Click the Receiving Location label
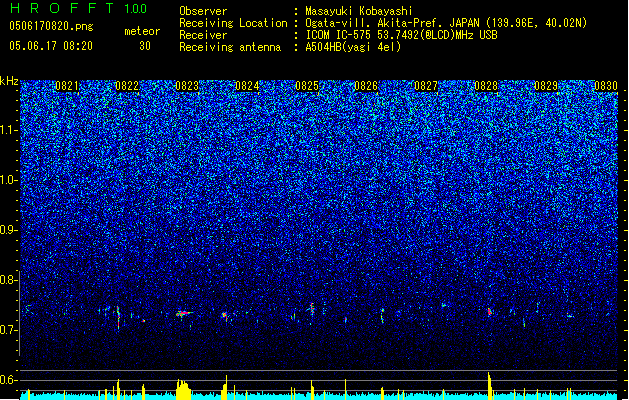This screenshot has width=629, height=400. (x=233, y=23)
